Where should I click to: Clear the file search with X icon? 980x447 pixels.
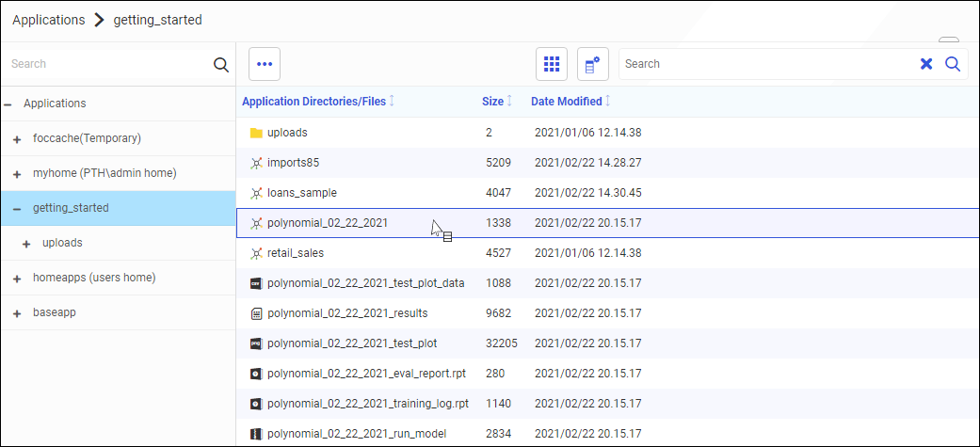tap(926, 64)
